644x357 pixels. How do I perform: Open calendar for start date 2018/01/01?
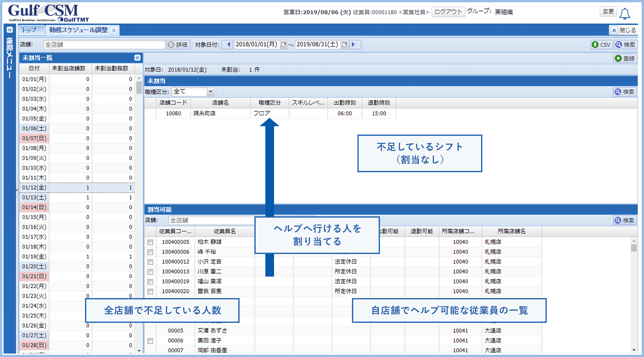[283, 44]
